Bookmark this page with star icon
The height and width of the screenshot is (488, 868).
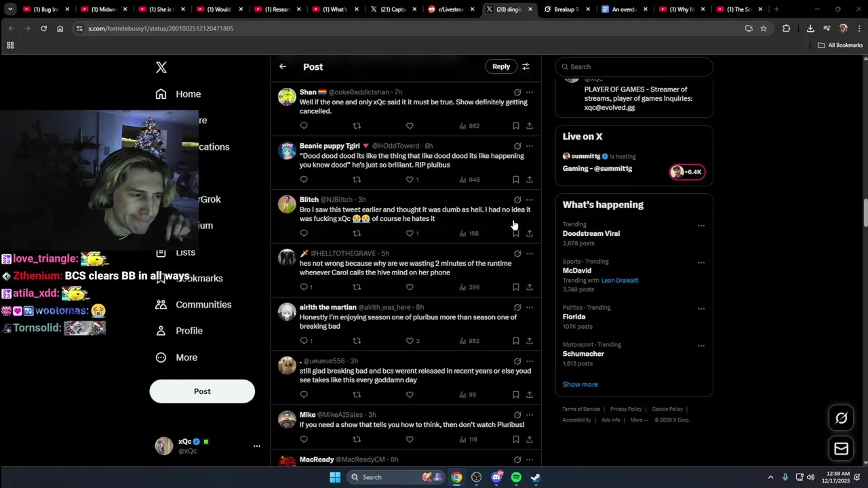764,28
